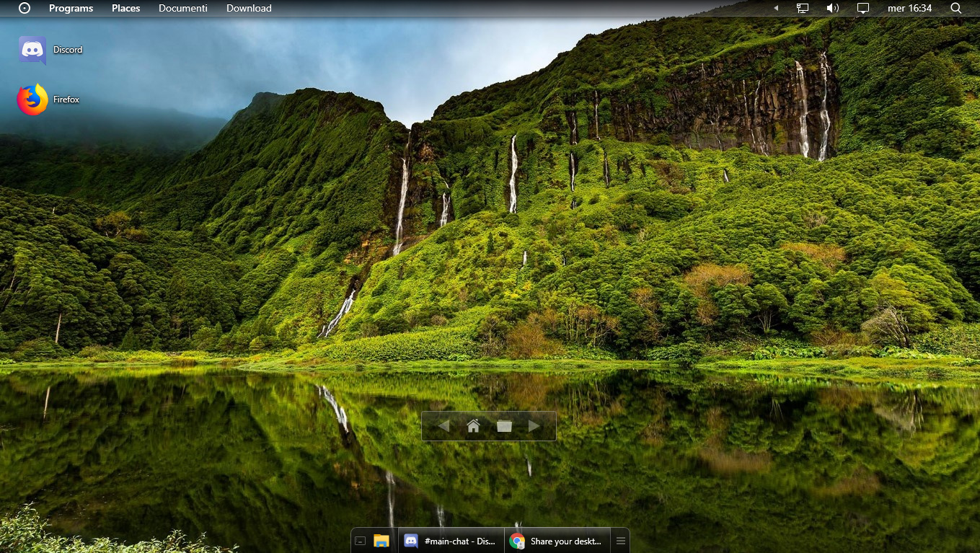
Task: Expand hidden tray icons with left arrow
Action: 776,8
